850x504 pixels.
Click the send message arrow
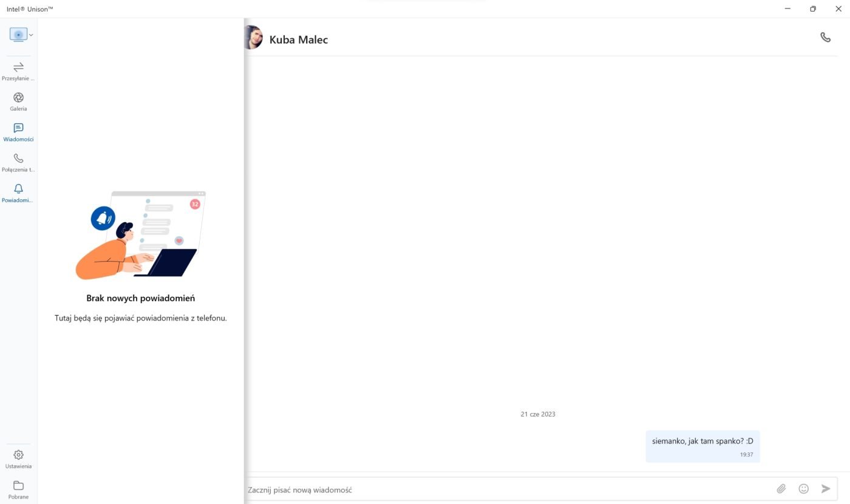click(826, 489)
